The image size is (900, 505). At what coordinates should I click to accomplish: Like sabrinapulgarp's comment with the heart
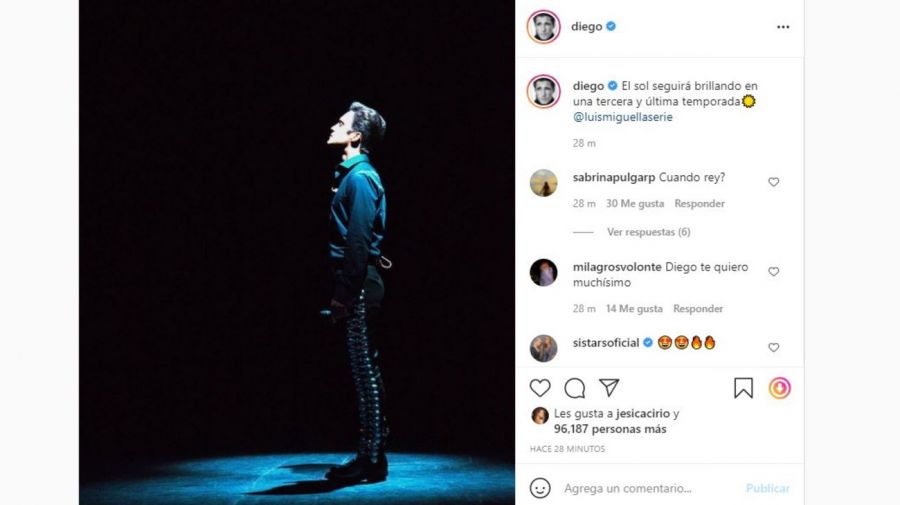click(x=774, y=182)
